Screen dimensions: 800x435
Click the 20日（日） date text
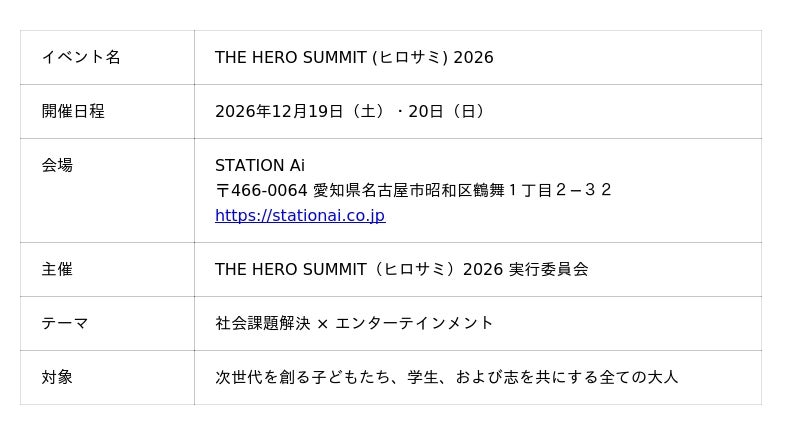(x=447, y=112)
